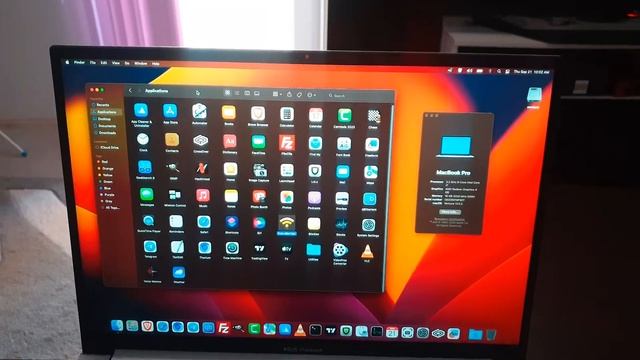Open the Siri app icon

pos(259,223)
